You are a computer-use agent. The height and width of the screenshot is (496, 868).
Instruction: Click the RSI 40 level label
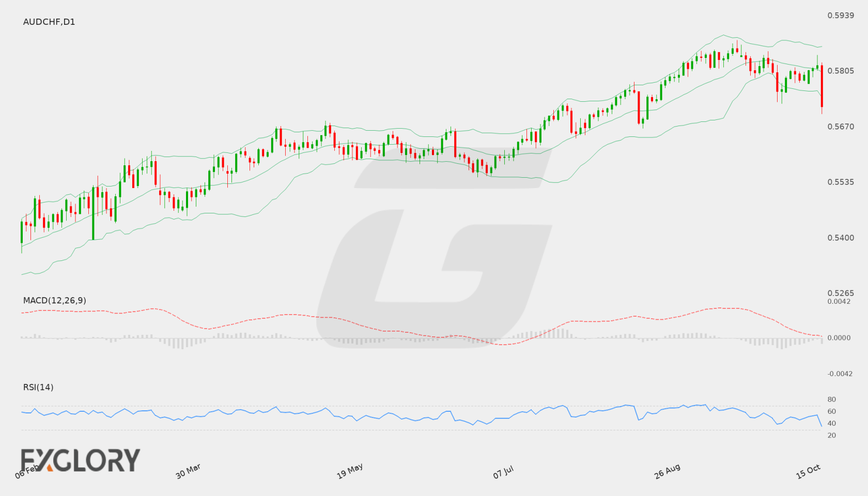[832, 423]
